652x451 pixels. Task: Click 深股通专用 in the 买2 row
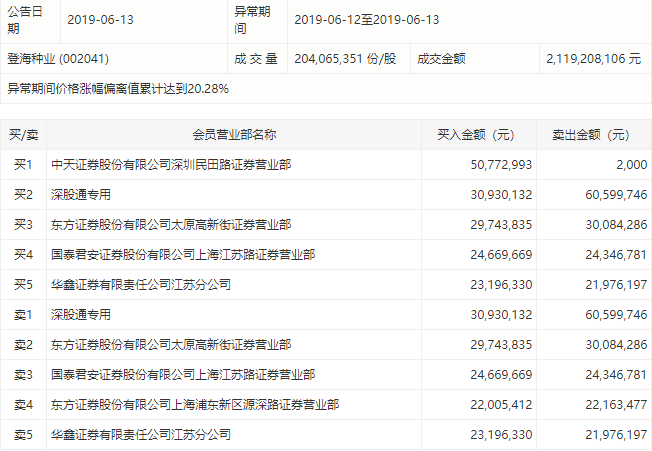(x=81, y=195)
